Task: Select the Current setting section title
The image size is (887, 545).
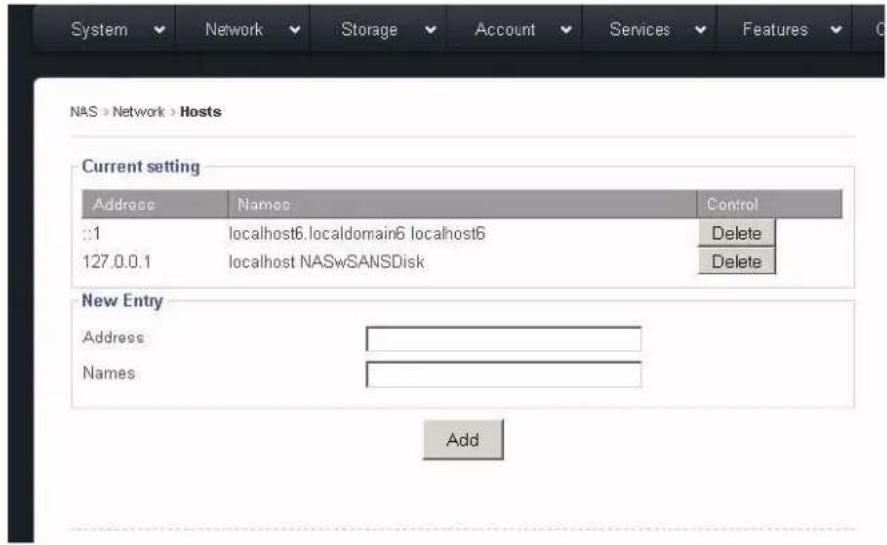Action: pos(141,166)
